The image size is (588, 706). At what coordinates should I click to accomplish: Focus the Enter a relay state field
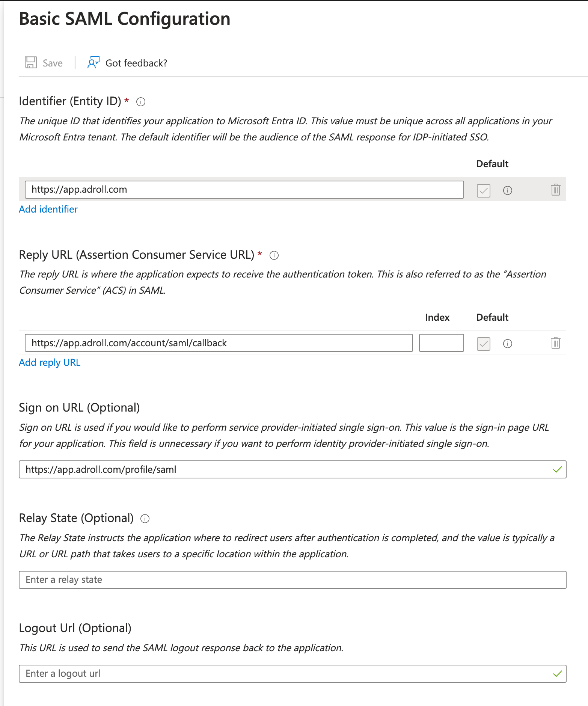pos(292,580)
